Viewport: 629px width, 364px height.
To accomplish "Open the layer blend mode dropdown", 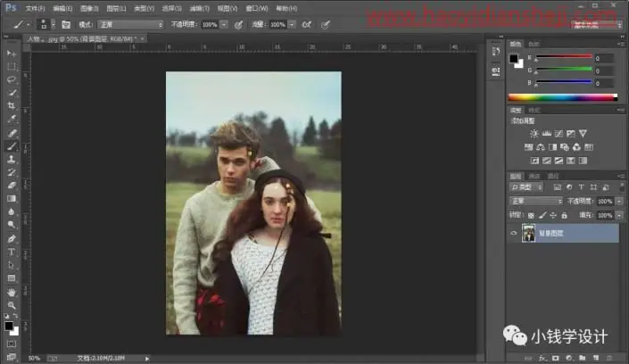I will (536, 201).
